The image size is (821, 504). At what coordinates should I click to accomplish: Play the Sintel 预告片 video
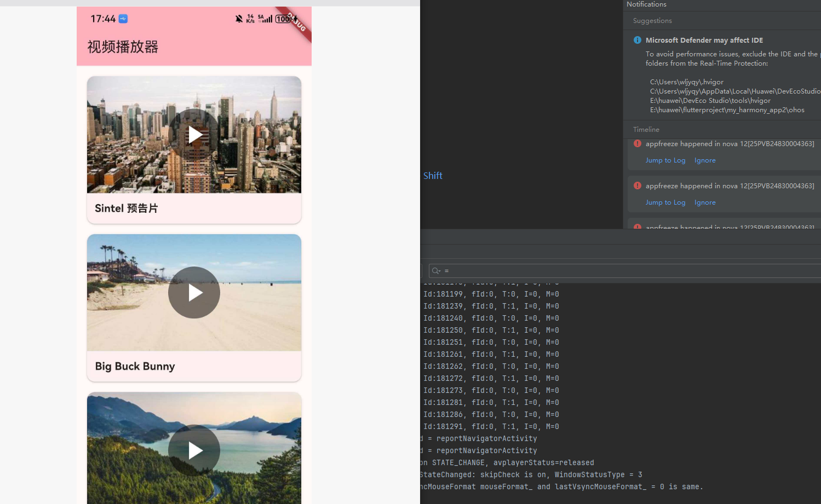[194, 135]
